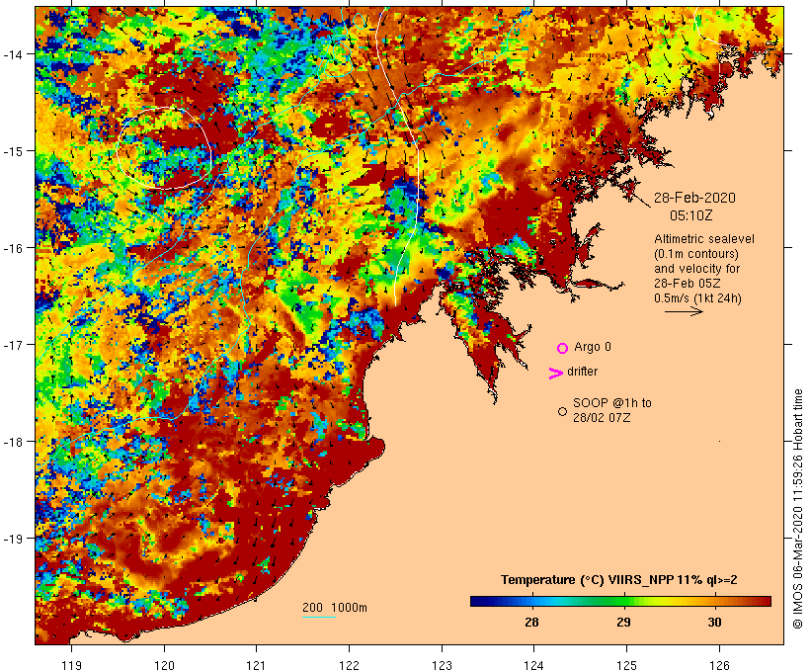The image size is (810, 672).
Task: Click the latitude label -14
Action: (x=12, y=53)
